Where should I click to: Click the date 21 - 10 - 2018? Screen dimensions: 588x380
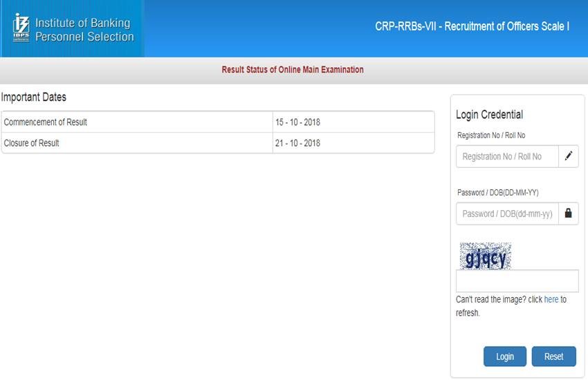click(297, 143)
